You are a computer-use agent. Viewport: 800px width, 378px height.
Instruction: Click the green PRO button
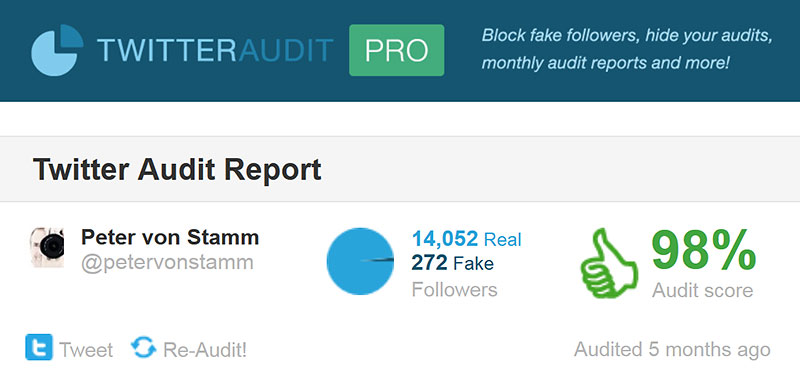396,50
